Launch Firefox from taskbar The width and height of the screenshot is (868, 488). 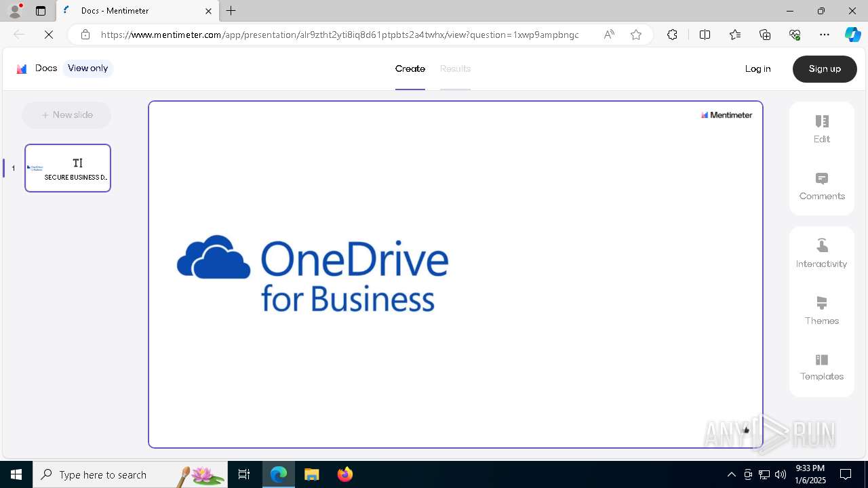click(x=345, y=474)
